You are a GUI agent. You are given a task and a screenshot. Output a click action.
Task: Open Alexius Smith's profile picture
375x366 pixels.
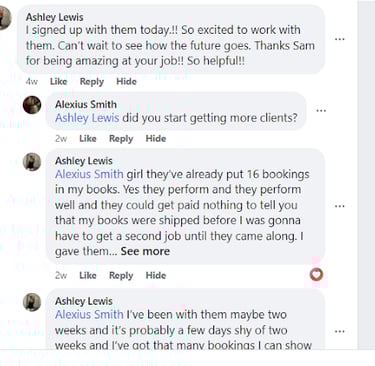pos(32,105)
